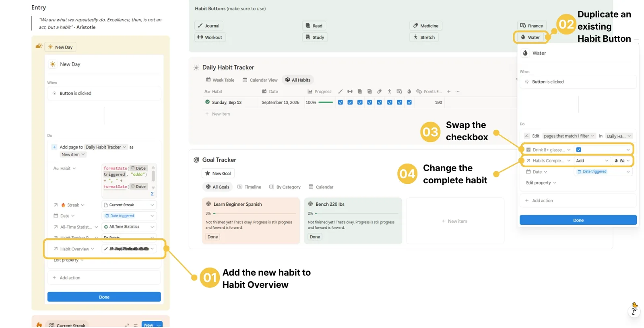Open the Add operation dropdown for Habits Completed
Image resolution: width=644 pixels, height=328 pixels.
[592, 161]
